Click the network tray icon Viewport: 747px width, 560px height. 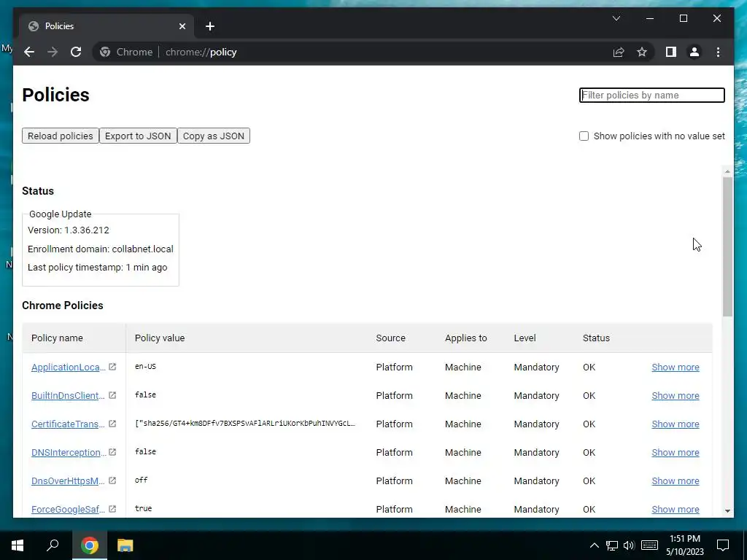(x=612, y=545)
